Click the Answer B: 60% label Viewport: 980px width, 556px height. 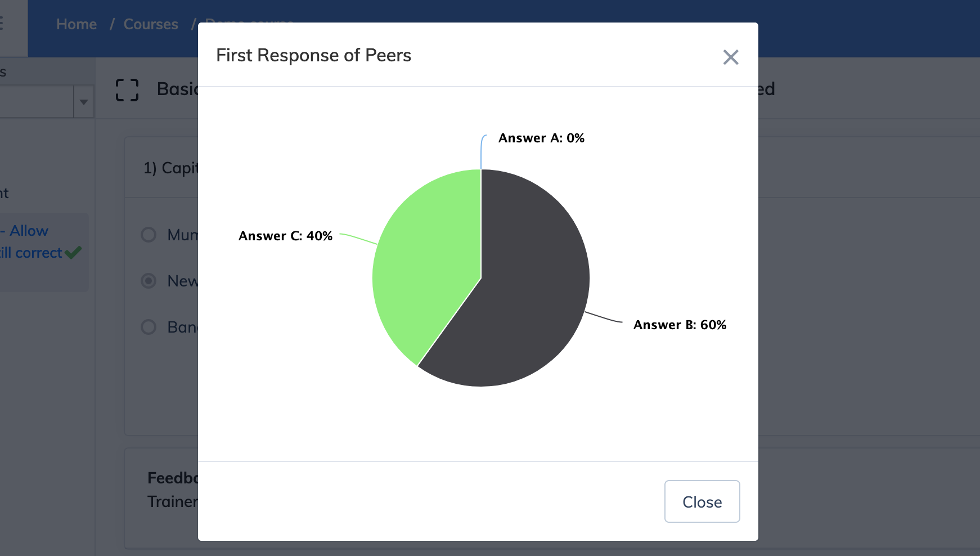680,325
